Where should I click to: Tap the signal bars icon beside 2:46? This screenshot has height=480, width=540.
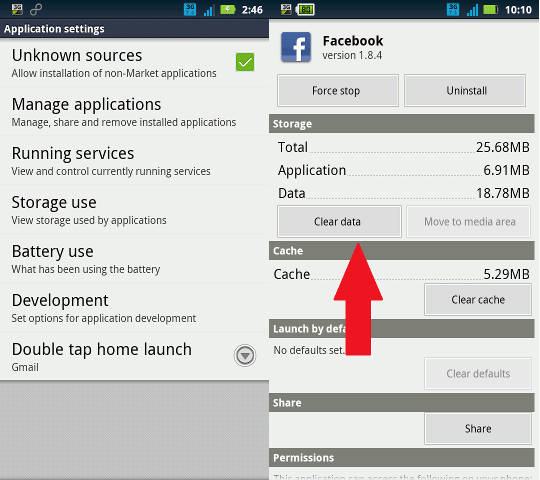(x=209, y=10)
